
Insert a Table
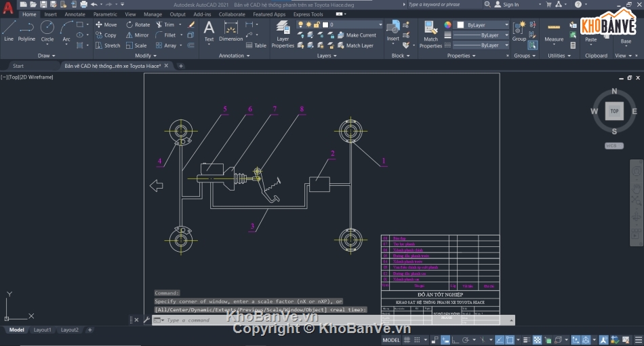pyautogui.click(x=256, y=45)
